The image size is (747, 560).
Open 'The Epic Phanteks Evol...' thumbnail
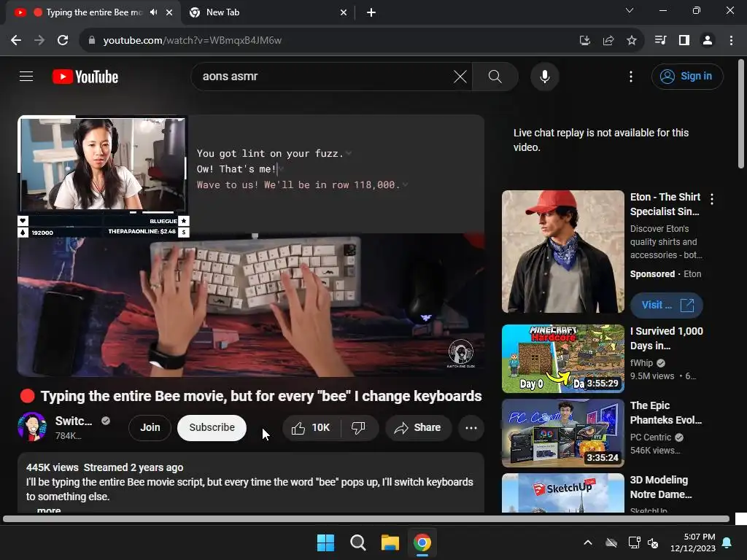coord(563,433)
